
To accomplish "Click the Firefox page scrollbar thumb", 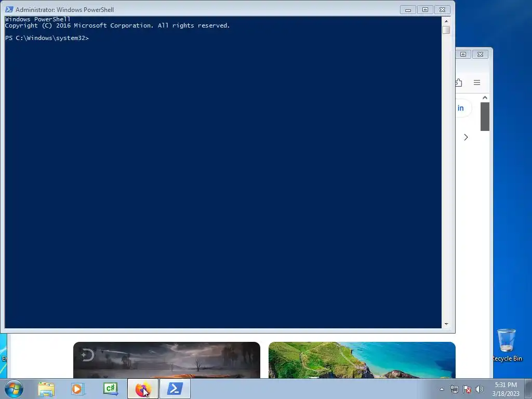I will (x=485, y=116).
